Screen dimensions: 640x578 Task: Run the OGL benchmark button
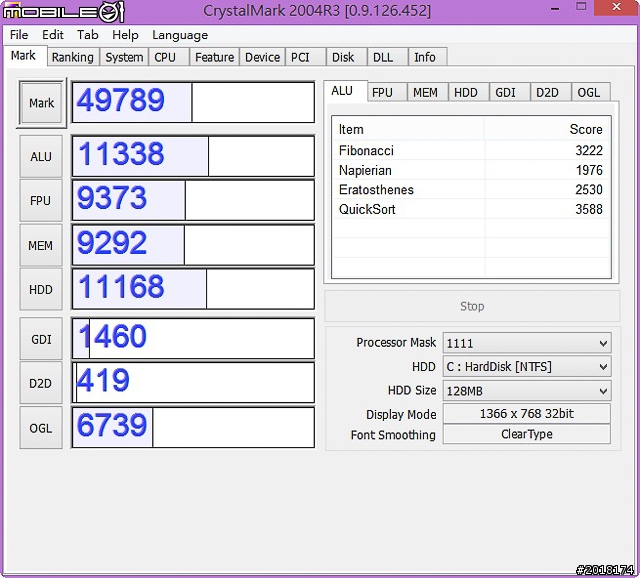(41, 428)
